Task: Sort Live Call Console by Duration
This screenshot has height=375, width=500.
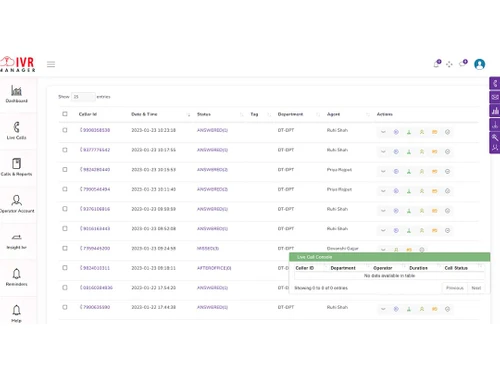Action: tap(418, 268)
